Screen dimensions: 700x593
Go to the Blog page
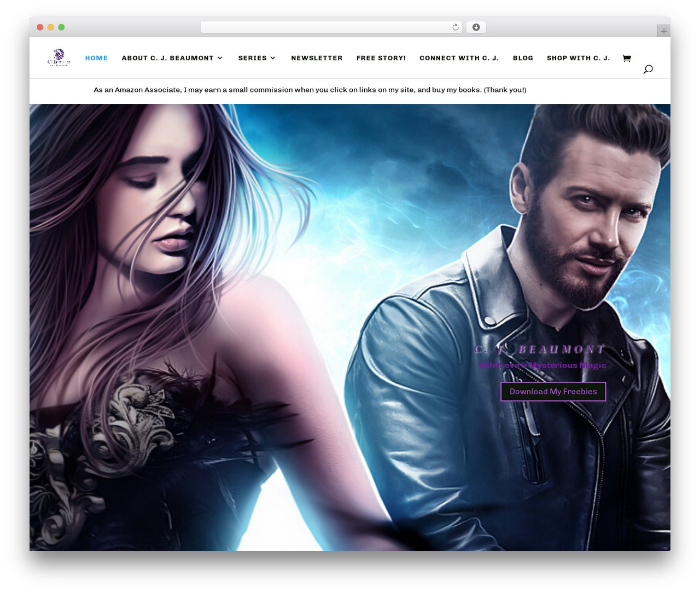(x=523, y=58)
